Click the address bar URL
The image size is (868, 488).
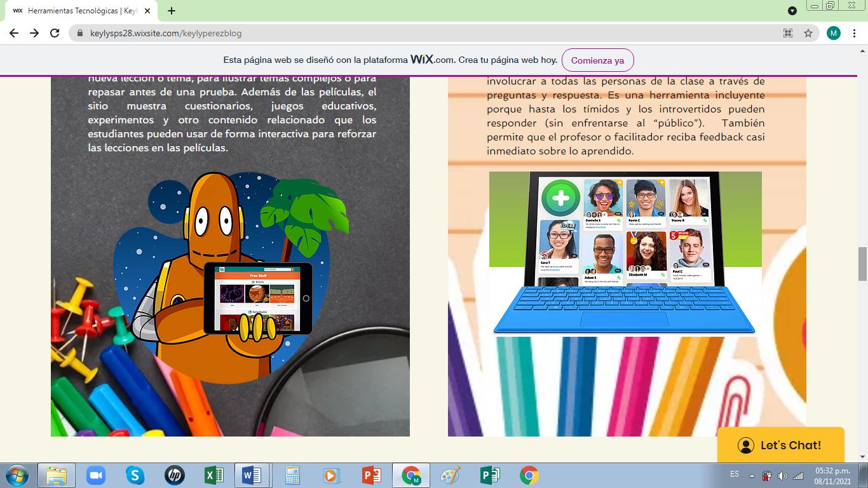166,33
